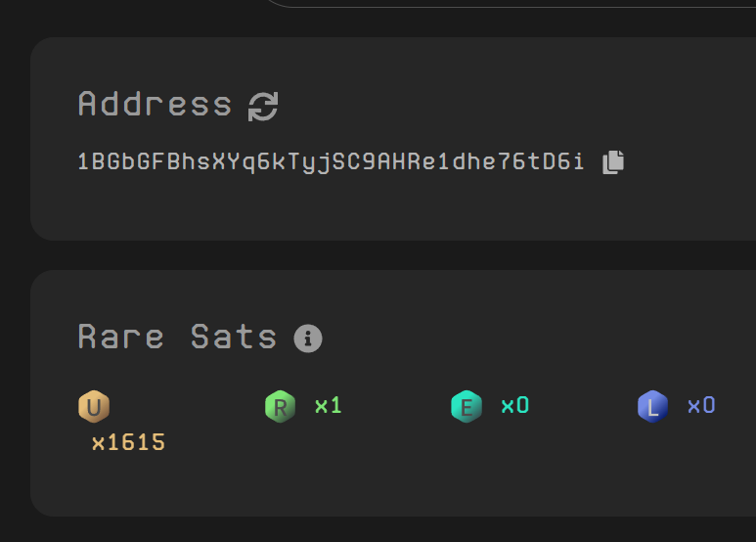Click the teal ×0 count beside E badge
The image size is (756, 542).
(514, 405)
